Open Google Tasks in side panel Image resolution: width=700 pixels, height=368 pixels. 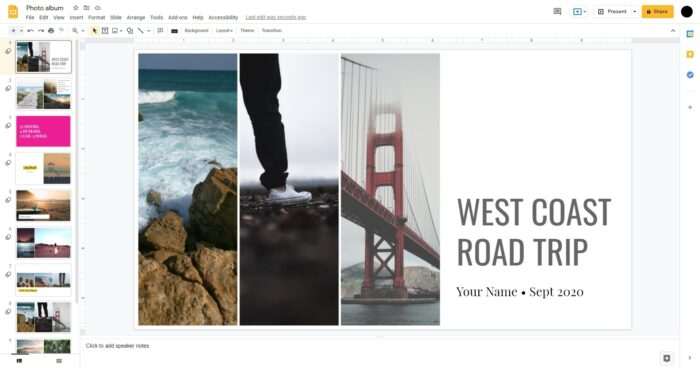click(x=690, y=75)
